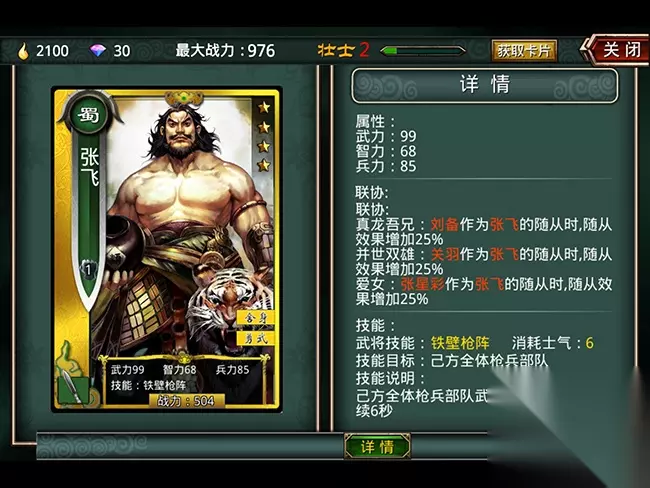
Task: Tap the 张飞 hero card portrait
Action: point(167,250)
